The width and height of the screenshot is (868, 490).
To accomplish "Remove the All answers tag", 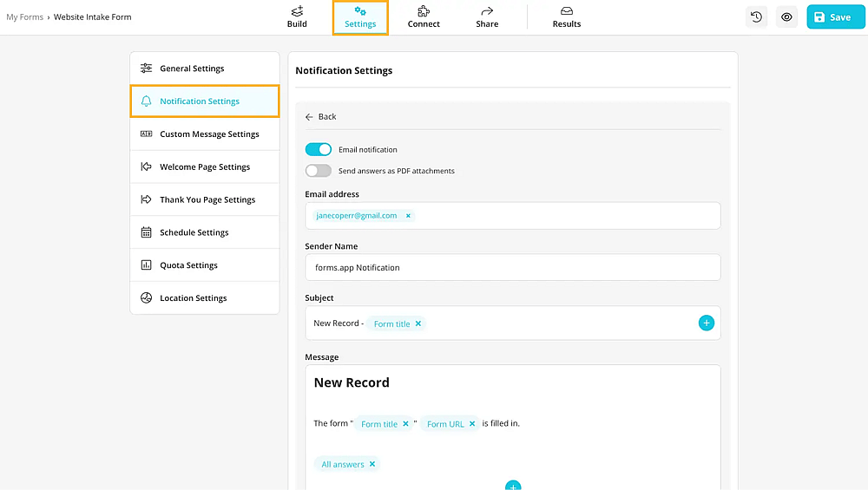I will pos(372,464).
